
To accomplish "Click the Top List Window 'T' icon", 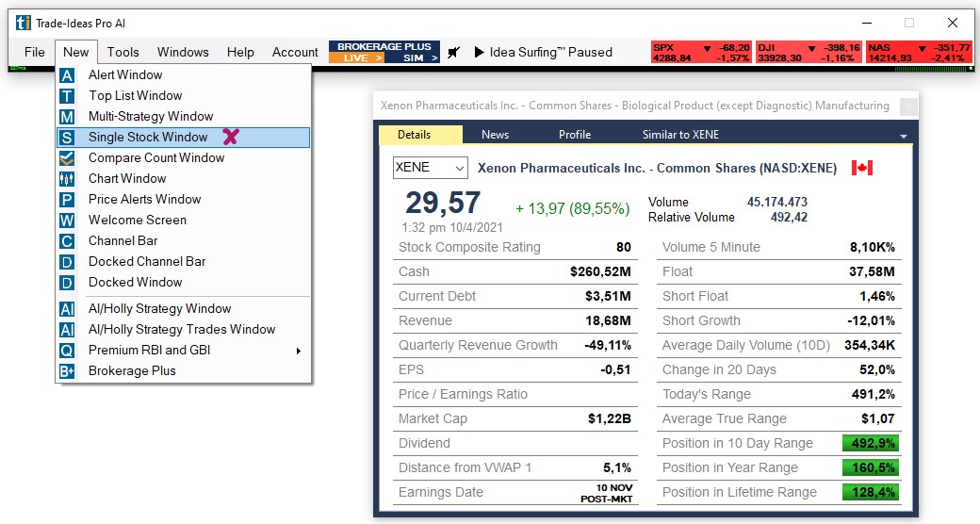I will tap(67, 96).
